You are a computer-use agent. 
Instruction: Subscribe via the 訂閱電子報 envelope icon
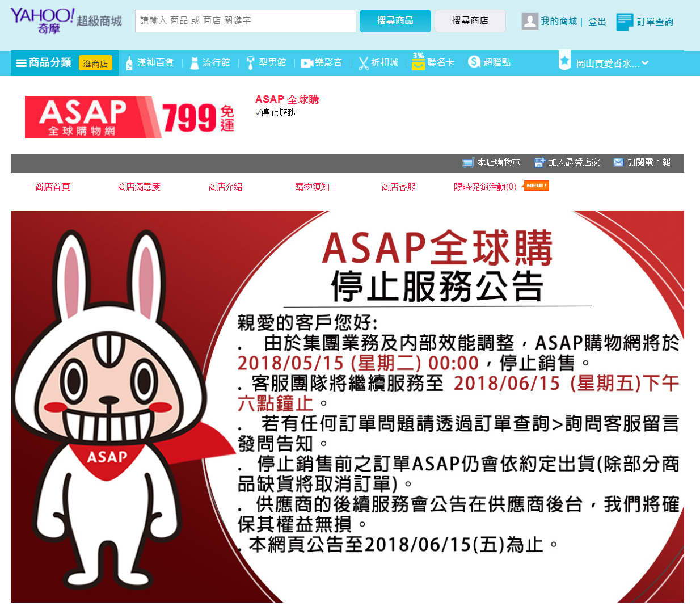tap(618, 162)
